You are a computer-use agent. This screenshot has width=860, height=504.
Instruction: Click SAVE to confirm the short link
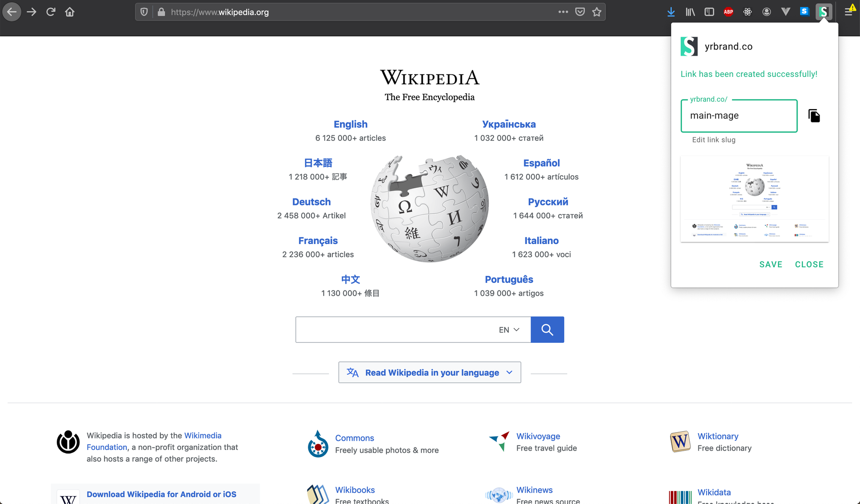pyautogui.click(x=771, y=264)
